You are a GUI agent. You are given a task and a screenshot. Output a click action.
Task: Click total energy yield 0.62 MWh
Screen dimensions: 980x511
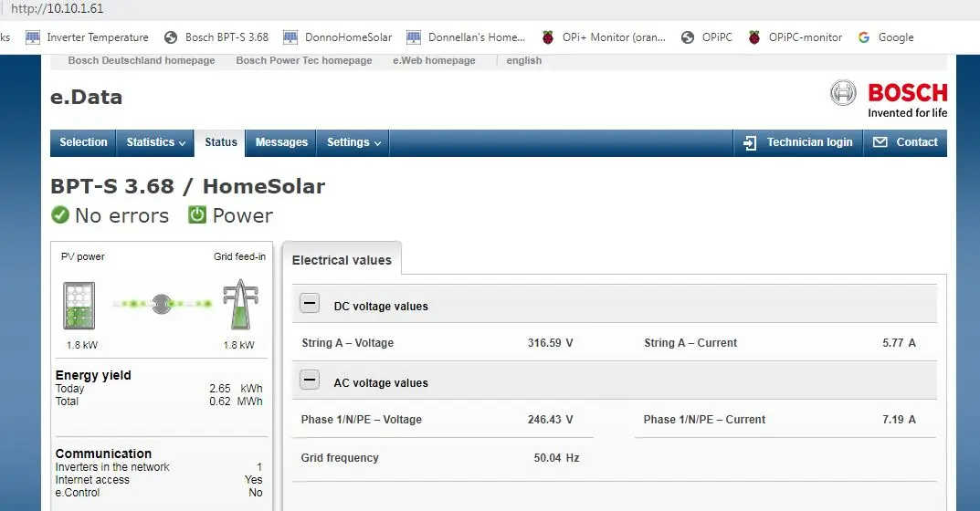(236, 401)
